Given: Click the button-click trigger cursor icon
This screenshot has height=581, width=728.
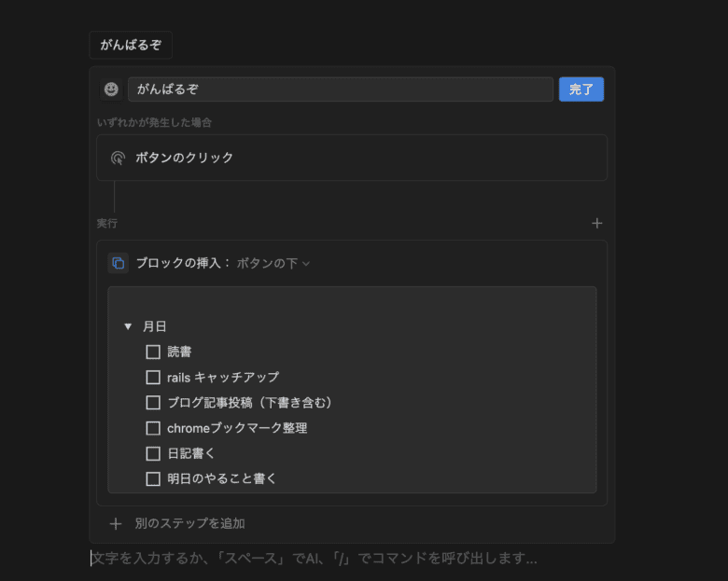Looking at the screenshot, I should point(118,158).
